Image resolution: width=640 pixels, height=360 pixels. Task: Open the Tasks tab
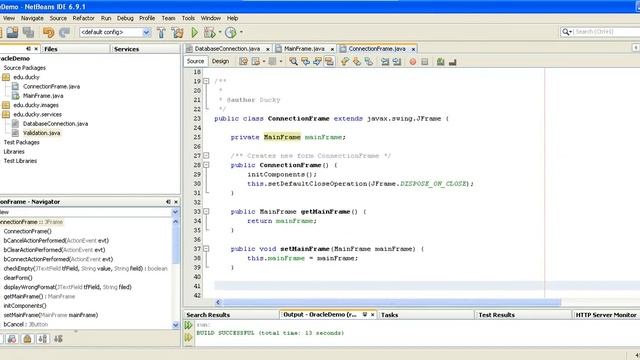(x=389, y=315)
